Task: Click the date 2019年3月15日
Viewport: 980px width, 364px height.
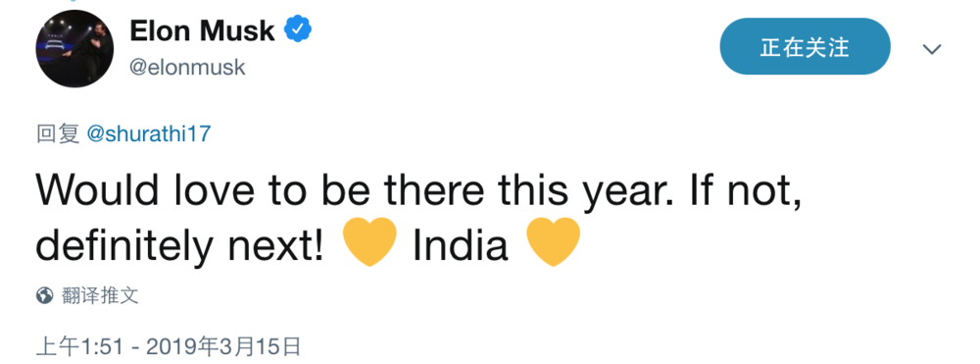Action: pos(223,346)
